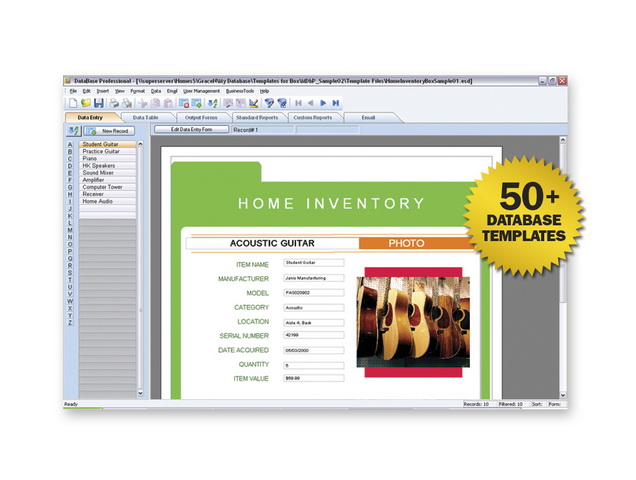Viewport: 636px width, 480px height.
Task: Click the Open folder toolbar icon
Action: click(86, 103)
